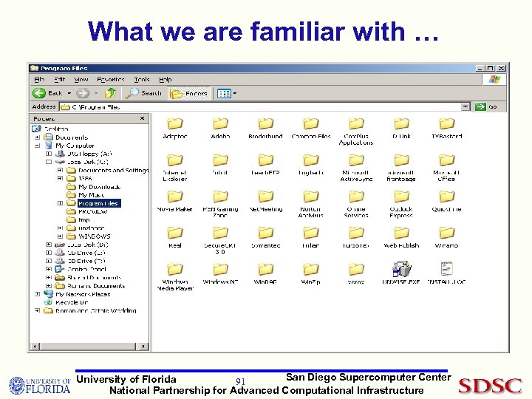
Task: Open the Forward history dropdown arrow
Action: pyautogui.click(x=96, y=93)
